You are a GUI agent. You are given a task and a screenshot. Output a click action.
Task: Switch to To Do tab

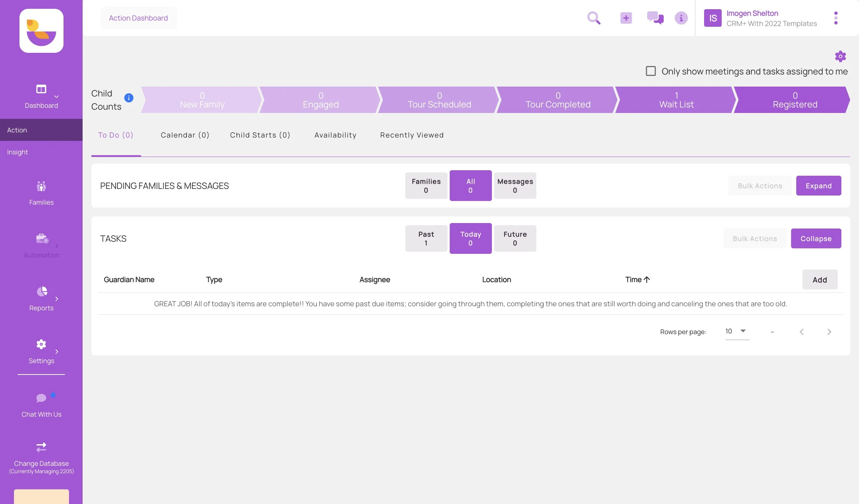point(116,135)
